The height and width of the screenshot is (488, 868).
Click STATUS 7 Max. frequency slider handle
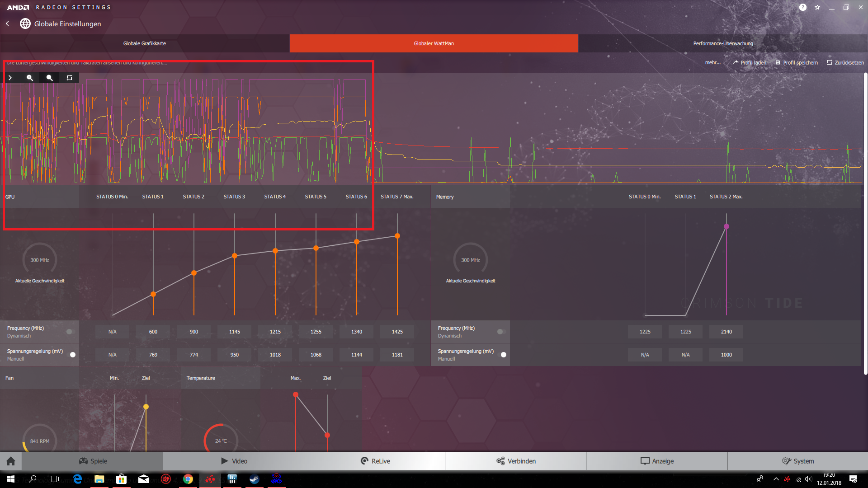(x=397, y=236)
